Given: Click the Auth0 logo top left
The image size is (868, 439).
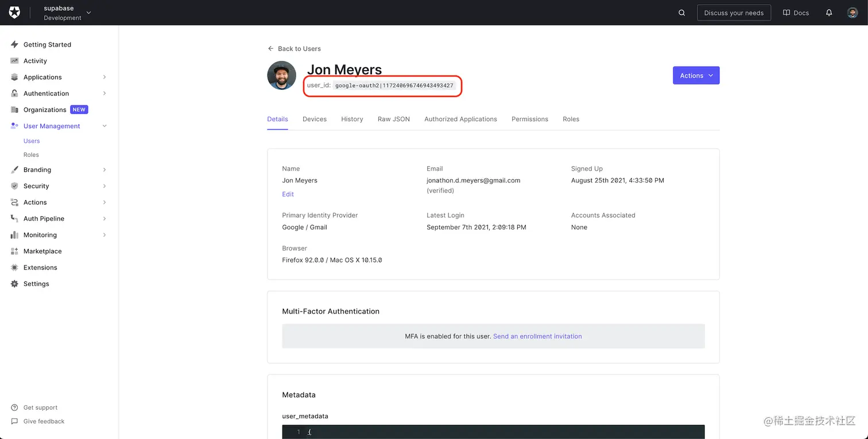Looking at the screenshot, I should tap(14, 12).
